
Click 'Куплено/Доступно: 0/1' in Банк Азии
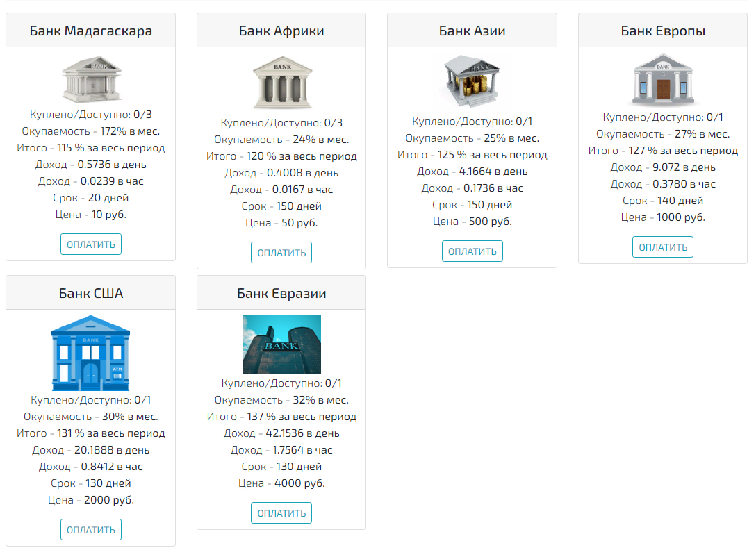472,122
